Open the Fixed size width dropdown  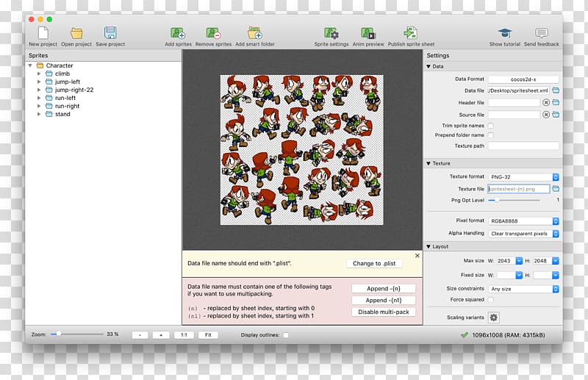pos(519,275)
